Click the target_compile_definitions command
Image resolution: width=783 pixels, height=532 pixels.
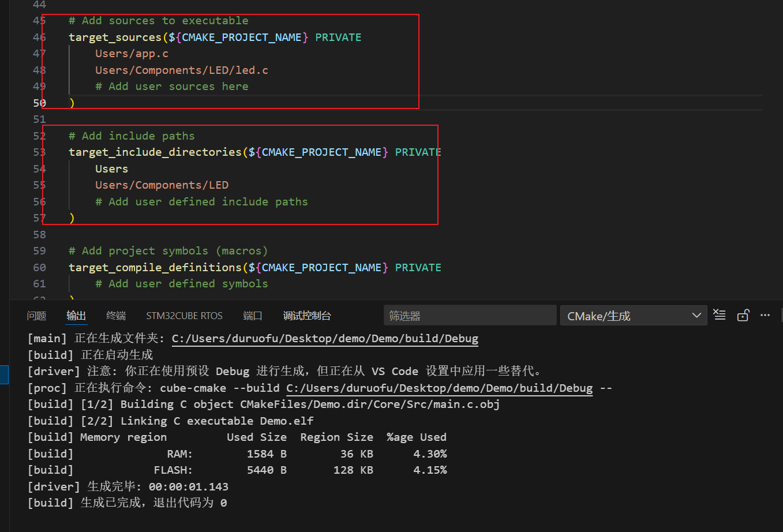click(x=155, y=268)
